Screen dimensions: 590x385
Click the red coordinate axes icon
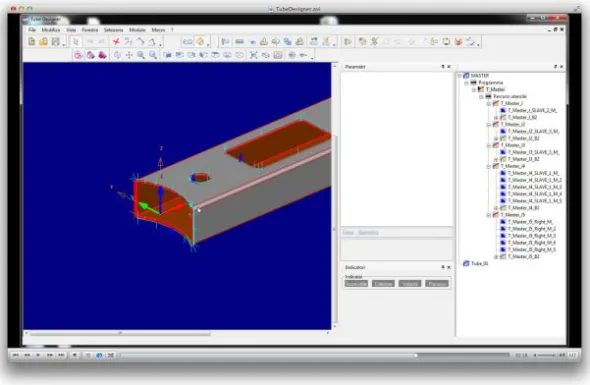116,41
